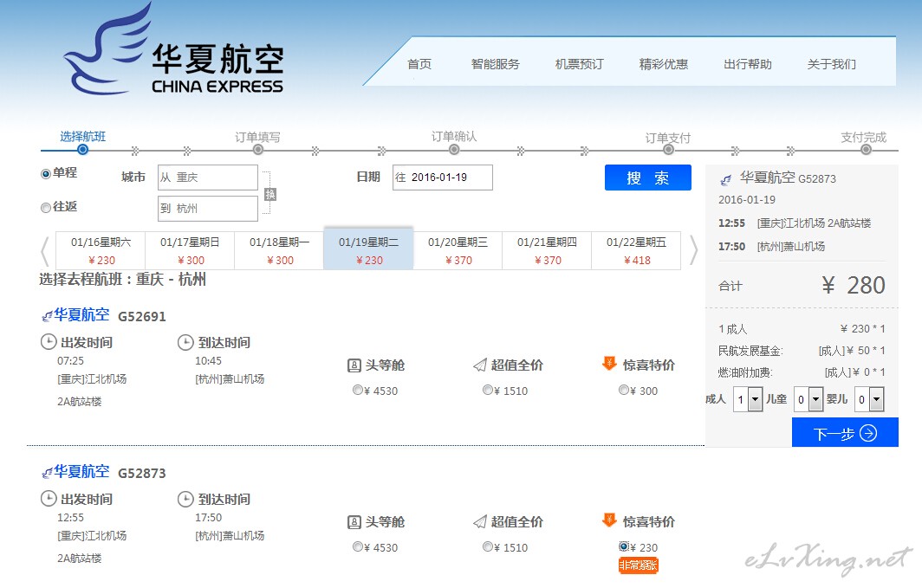Click orange discount icon for G52873 惊喜特价
The image size is (922, 588).
pyautogui.click(x=609, y=520)
